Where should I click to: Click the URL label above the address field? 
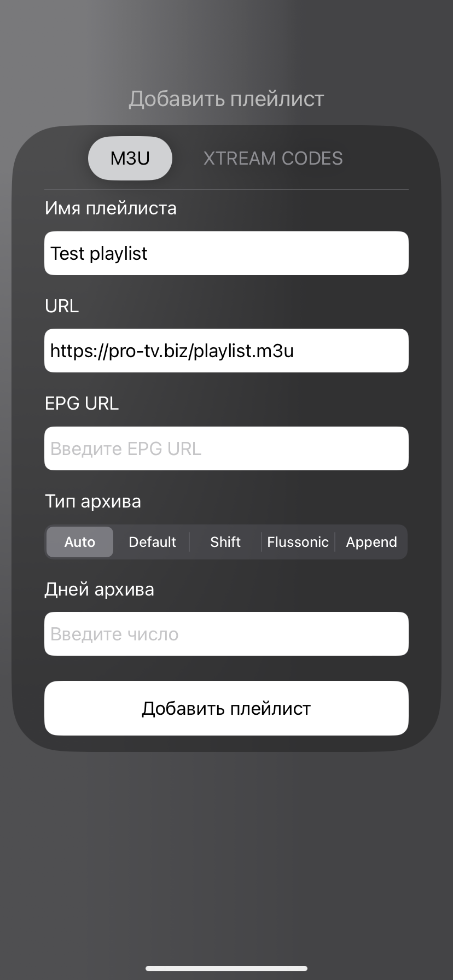62,306
